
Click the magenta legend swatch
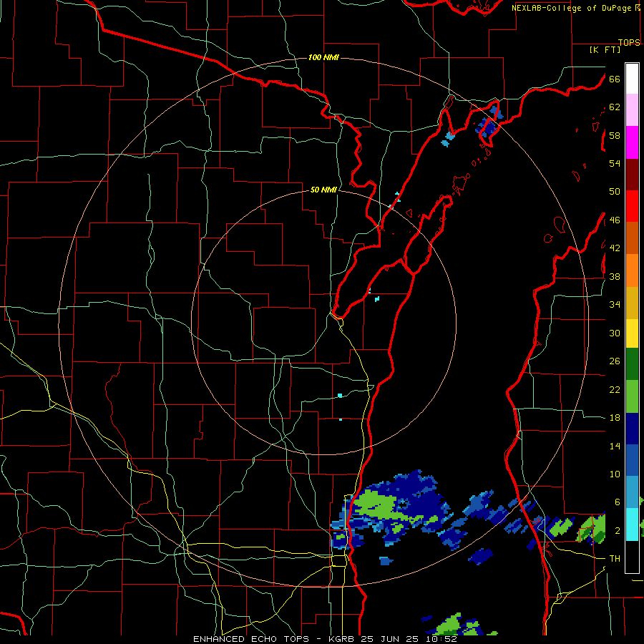pos(632,142)
